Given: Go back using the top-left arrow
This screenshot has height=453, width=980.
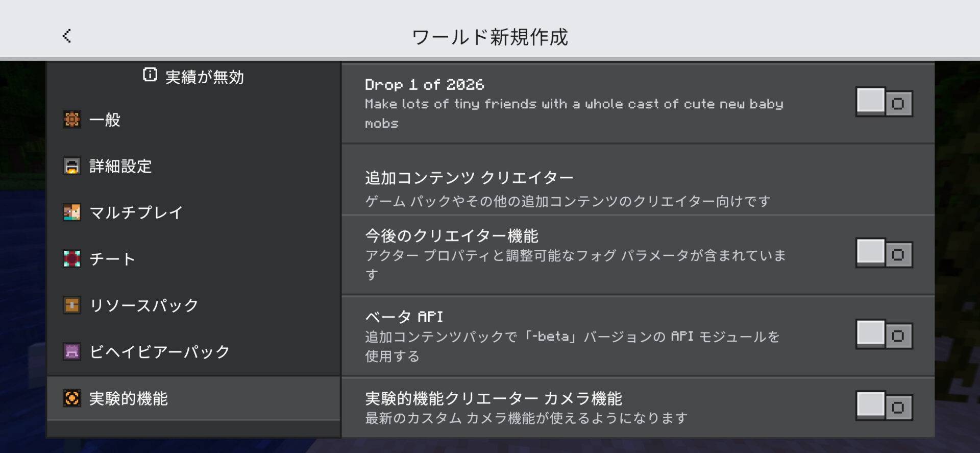Looking at the screenshot, I should 67,36.
